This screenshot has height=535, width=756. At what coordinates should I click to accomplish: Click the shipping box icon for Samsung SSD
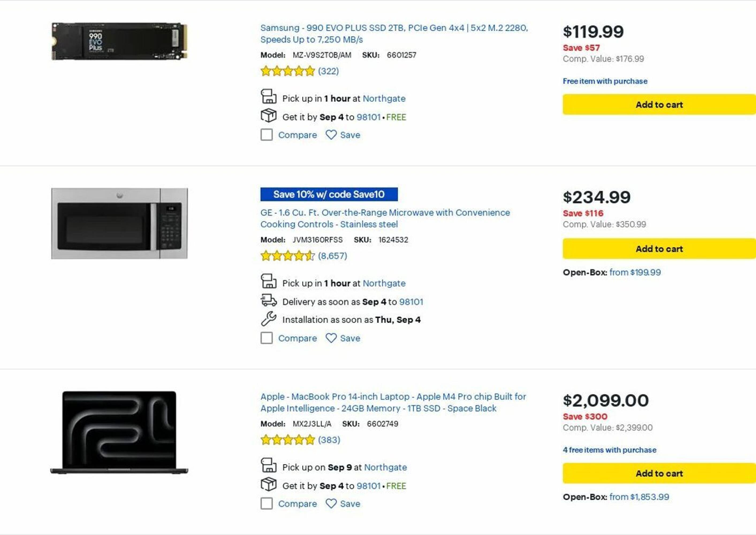269,116
